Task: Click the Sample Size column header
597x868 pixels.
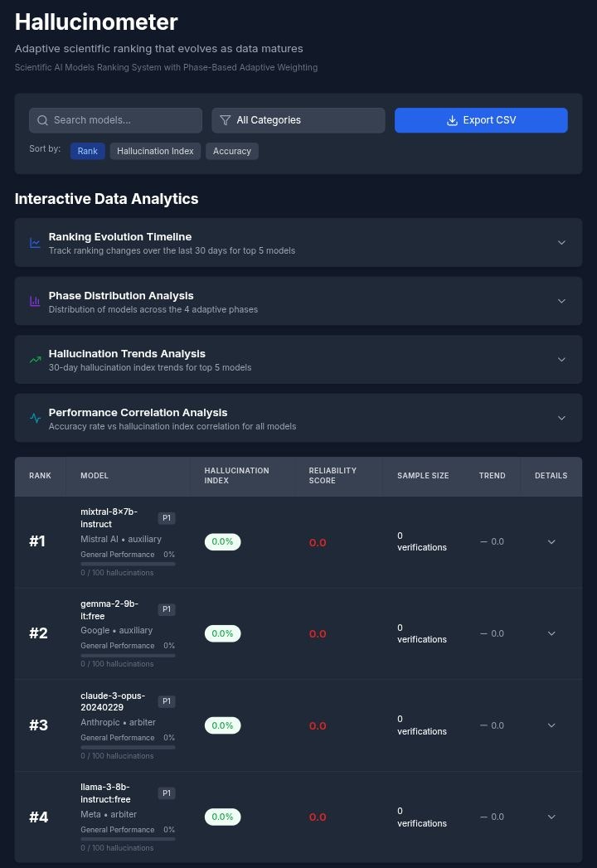Action: click(x=423, y=476)
